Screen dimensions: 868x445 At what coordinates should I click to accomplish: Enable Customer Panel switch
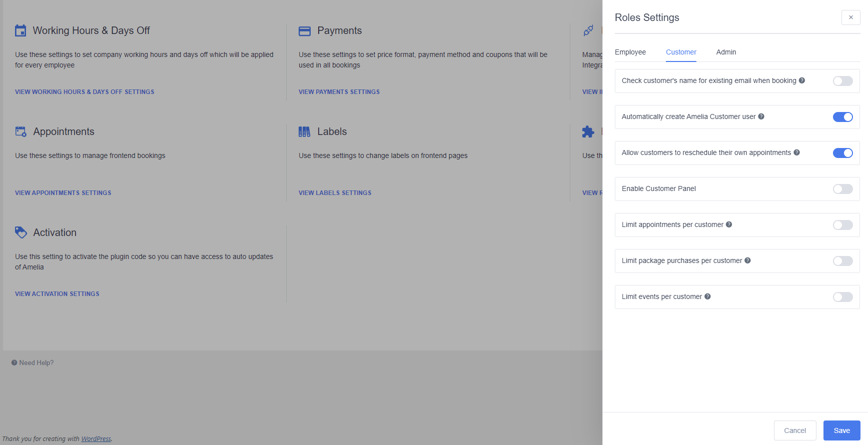843,189
